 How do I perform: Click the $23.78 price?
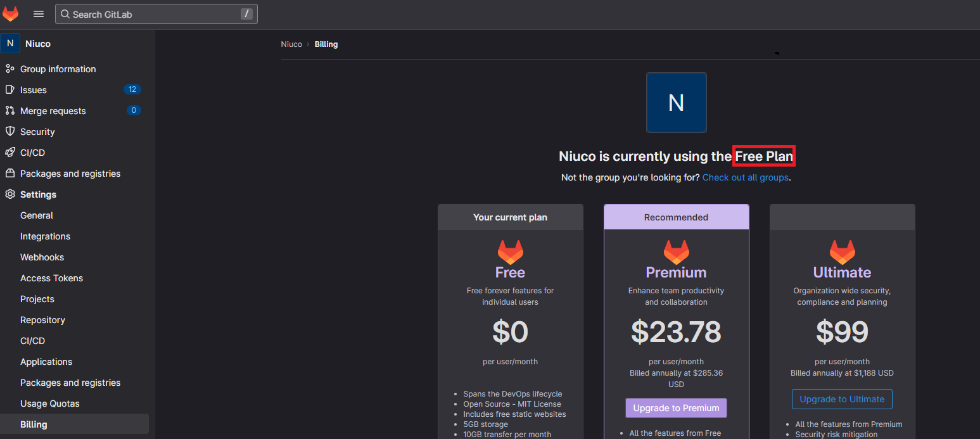(676, 331)
